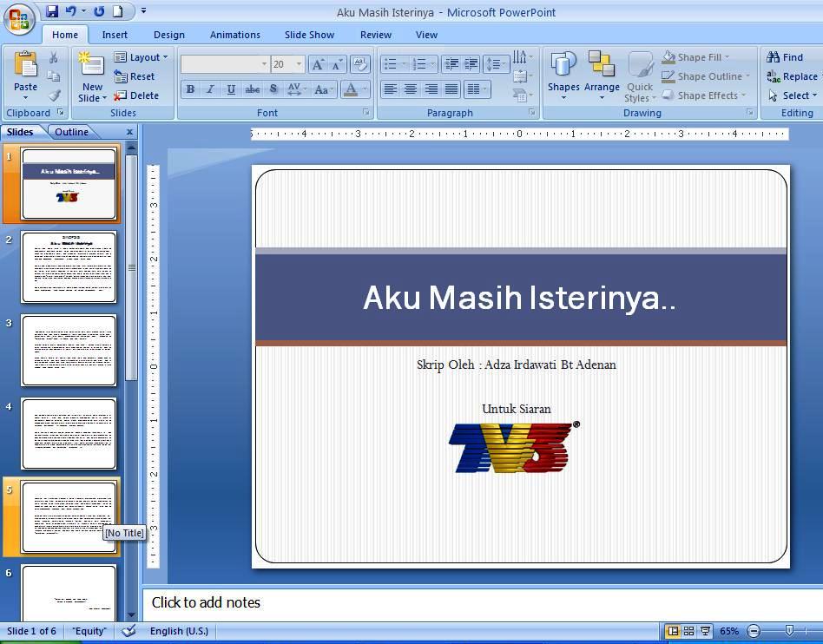Open Quick Styles gallery
Image resolution: width=823 pixels, height=644 pixels.
[640, 77]
